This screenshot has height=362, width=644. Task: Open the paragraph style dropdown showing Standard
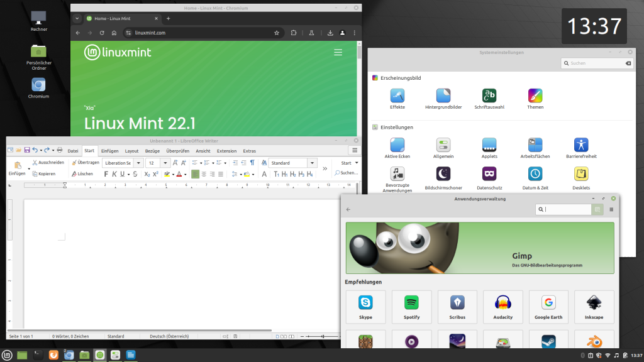(312, 162)
